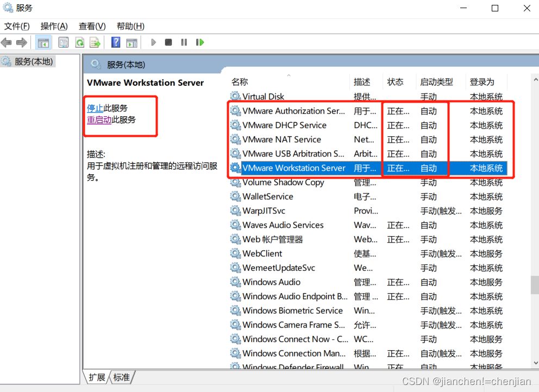Click the 停止 link to stop service
Viewport: 539px width, 392px height.
[95, 108]
